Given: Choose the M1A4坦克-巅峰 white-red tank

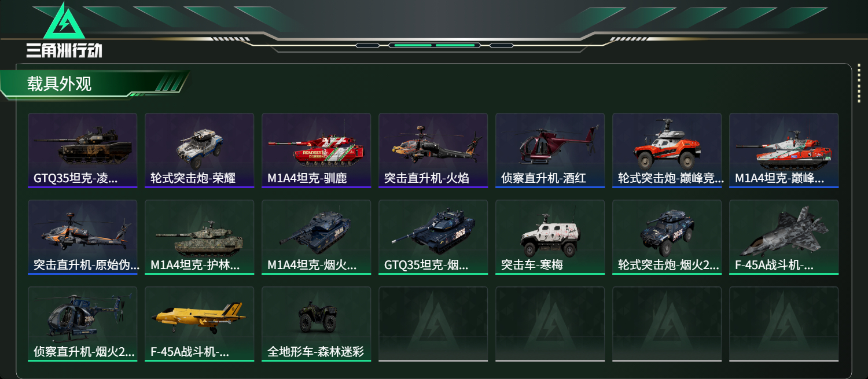Looking at the screenshot, I should [x=784, y=150].
